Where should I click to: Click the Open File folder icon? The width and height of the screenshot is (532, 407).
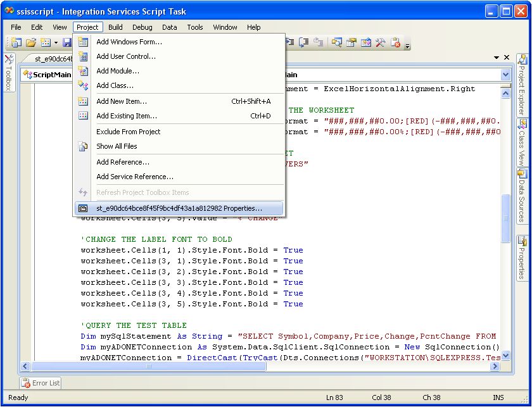(30, 42)
